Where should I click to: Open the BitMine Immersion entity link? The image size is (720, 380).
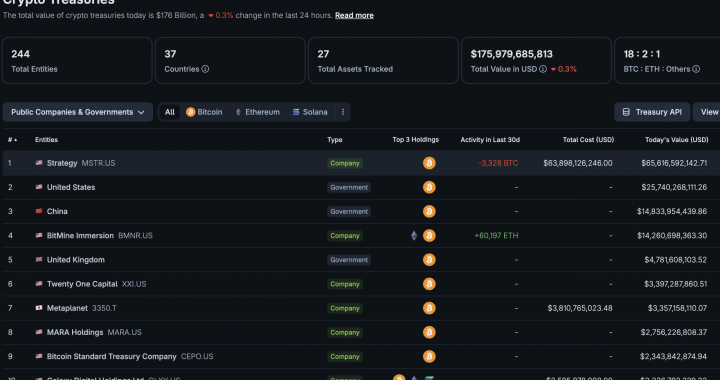point(80,236)
